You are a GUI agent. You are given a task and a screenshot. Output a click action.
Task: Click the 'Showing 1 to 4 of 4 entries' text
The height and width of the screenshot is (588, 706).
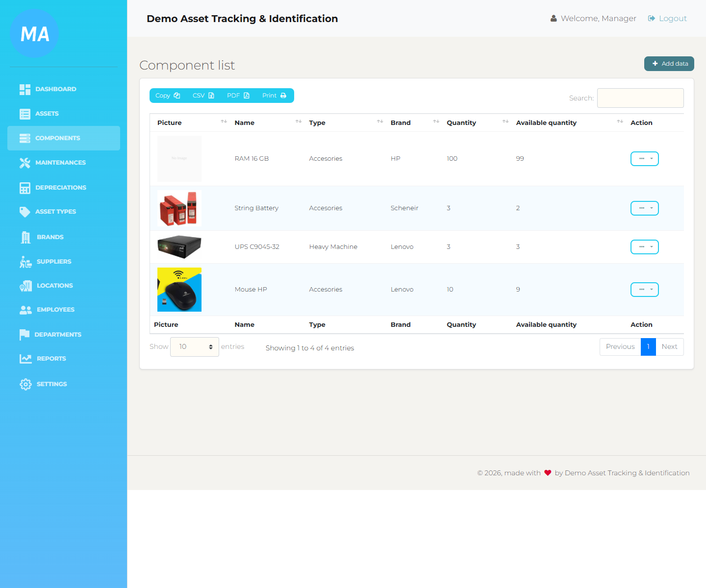pos(310,348)
